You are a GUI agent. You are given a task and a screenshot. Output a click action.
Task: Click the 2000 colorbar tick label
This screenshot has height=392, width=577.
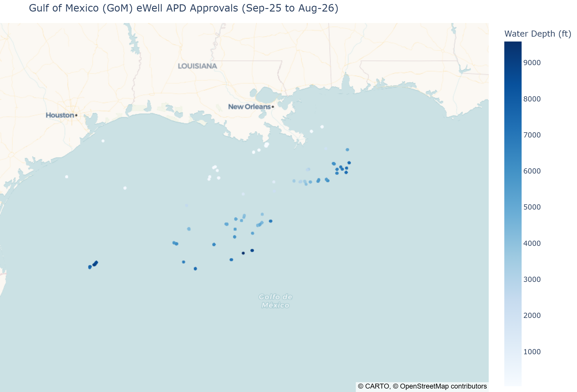(x=532, y=315)
